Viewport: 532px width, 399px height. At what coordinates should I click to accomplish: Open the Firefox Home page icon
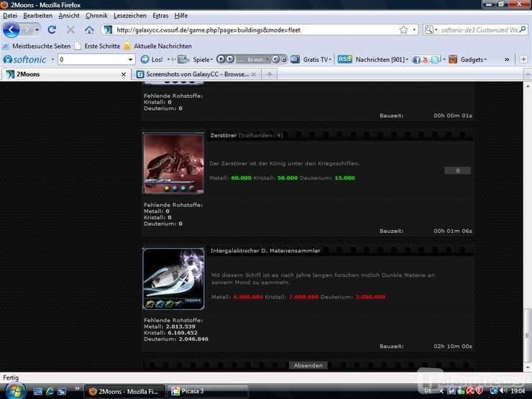coord(89,30)
